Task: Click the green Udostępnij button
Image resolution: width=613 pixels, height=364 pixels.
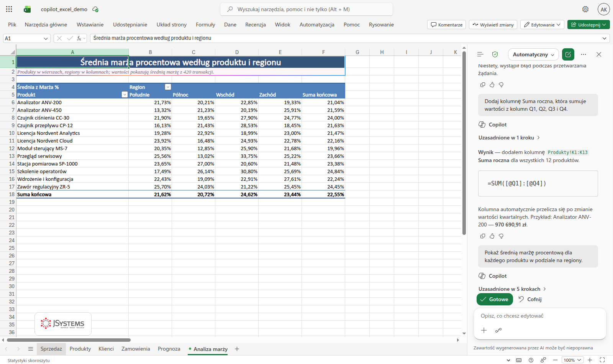Action: point(588,25)
